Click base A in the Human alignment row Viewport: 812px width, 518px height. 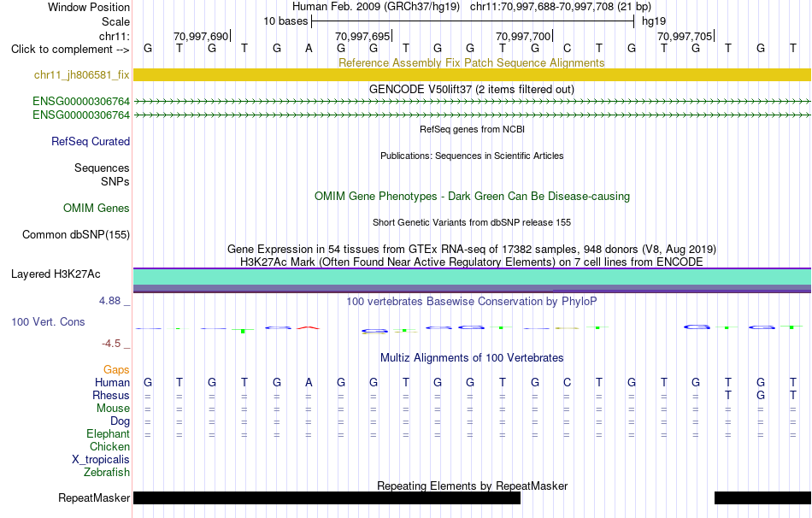pos(309,382)
